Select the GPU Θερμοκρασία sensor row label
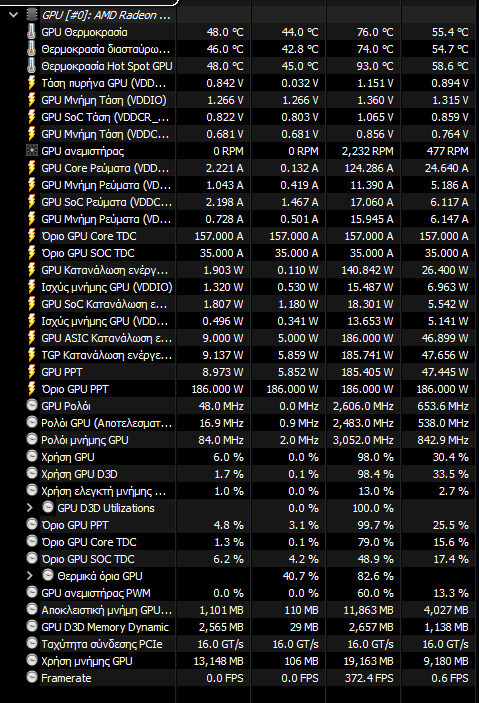Screen dimensions: 479x703 point(84,32)
